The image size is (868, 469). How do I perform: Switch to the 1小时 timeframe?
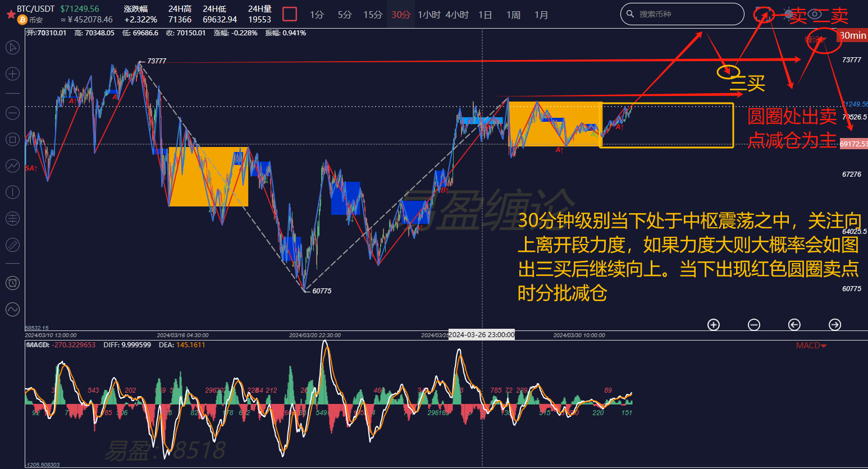click(429, 15)
